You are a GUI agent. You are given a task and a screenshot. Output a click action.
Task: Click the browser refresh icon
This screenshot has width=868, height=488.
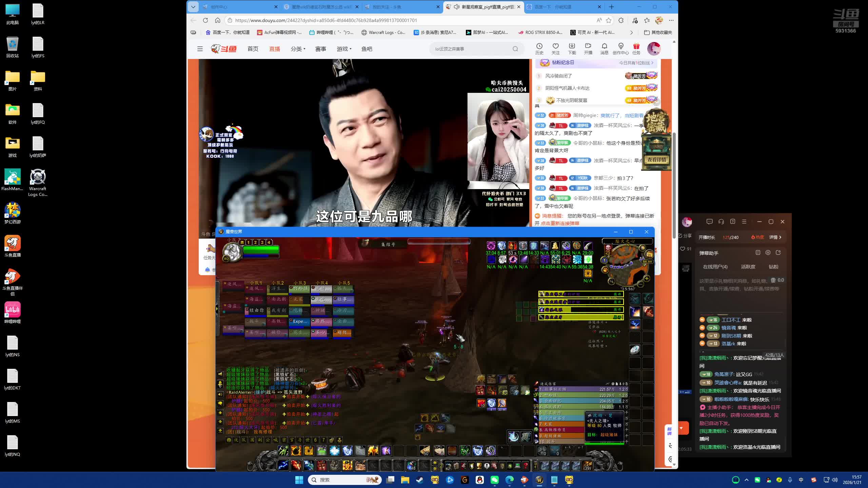[205, 20]
